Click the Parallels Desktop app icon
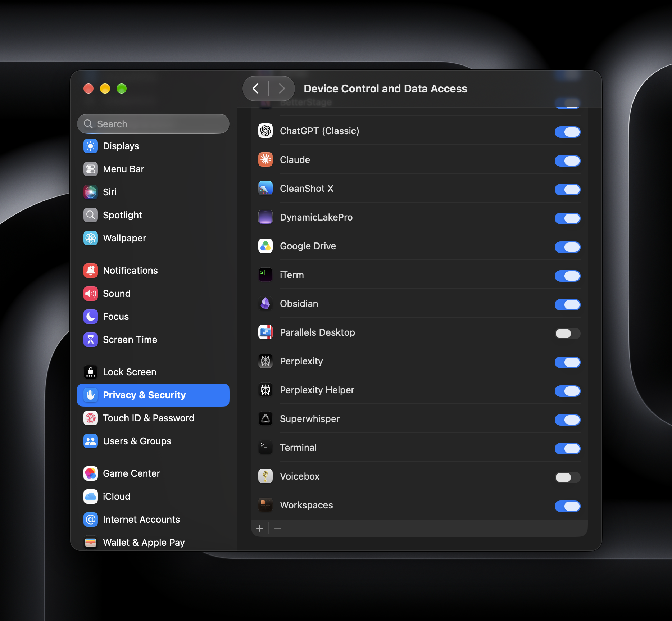Screen dimensions: 672x621 [x=265, y=332]
